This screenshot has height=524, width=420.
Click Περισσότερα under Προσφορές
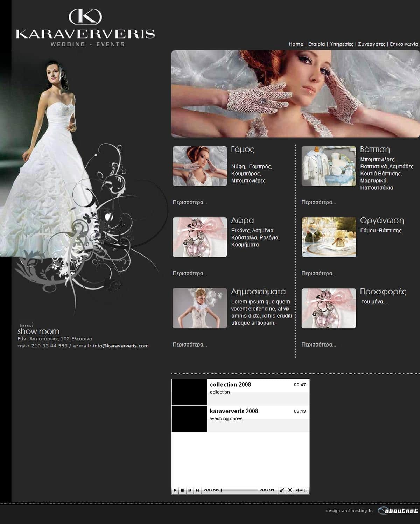pyautogui.click(x=319, y=344)
